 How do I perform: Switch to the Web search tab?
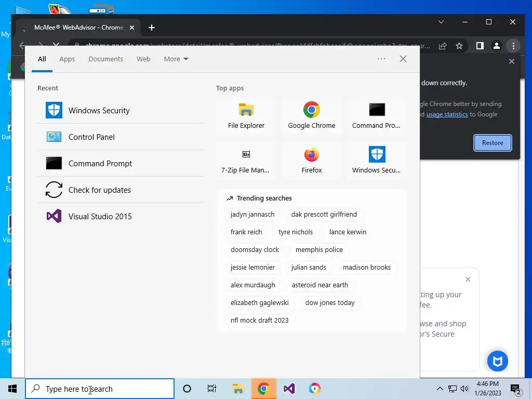point(143,59)
